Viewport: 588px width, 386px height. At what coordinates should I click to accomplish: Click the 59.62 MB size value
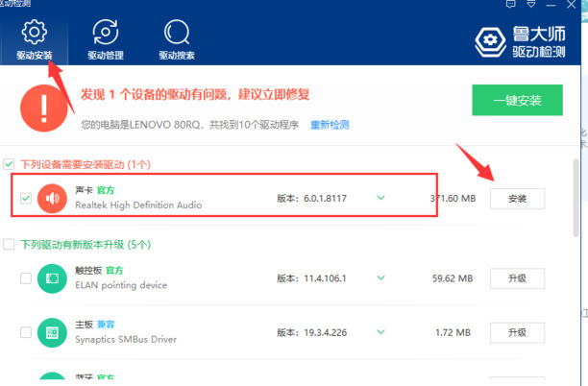pyautogui.click(x=453, y=278)
